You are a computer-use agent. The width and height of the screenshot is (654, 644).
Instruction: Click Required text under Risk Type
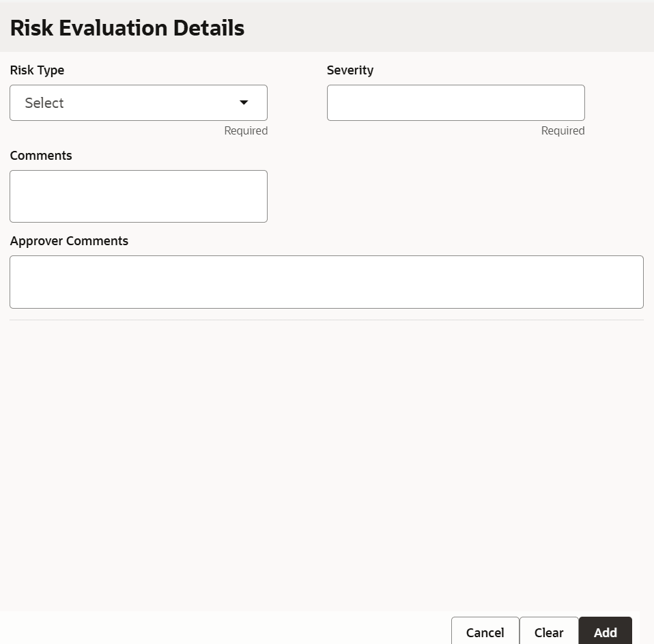(x=246, y=130)
